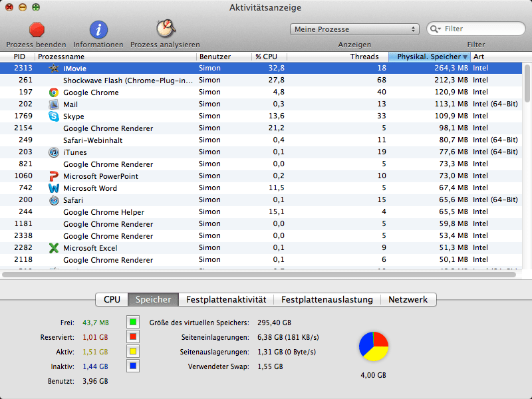532x399 pixels.
Task: Click the Microsoft Word icon
Action: pyautogui.click(x=54, y=188)
